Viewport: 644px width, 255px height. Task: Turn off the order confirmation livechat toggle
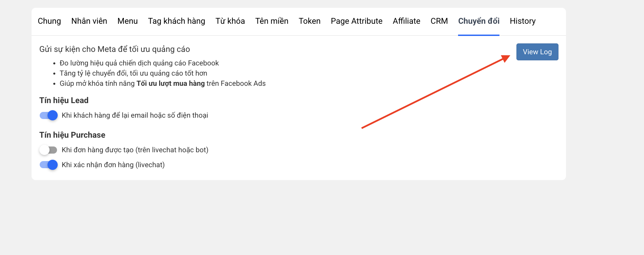(49, 165)
